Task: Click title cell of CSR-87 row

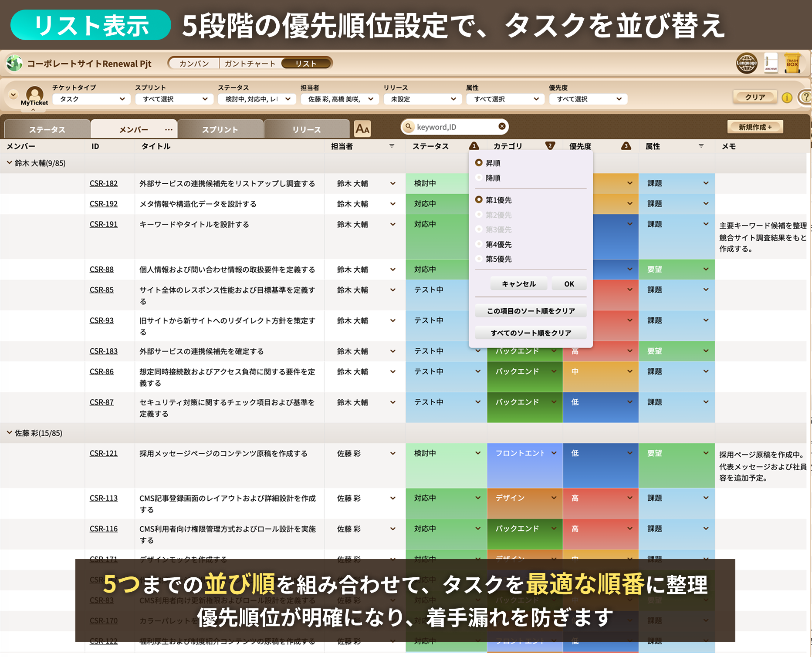Action: [230, 408]
